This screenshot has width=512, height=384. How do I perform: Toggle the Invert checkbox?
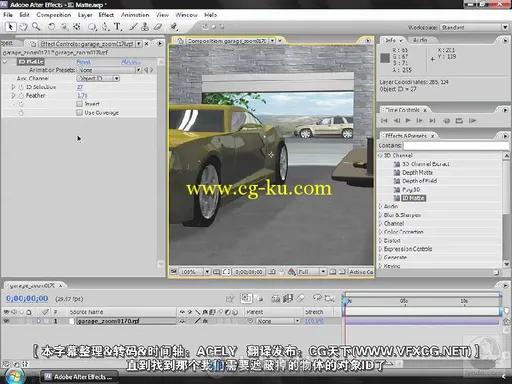79,104
